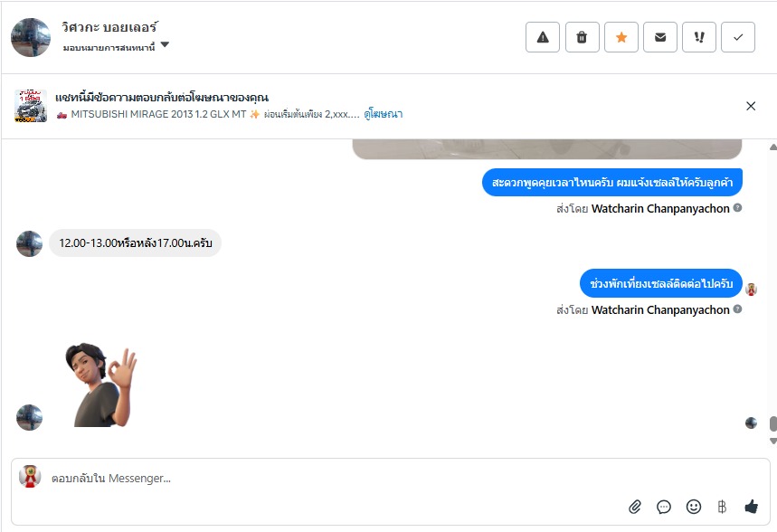This screenshot has height=532, width=777.
Task: Toggle the orange star follow-up marker
Action: (621, 37)
